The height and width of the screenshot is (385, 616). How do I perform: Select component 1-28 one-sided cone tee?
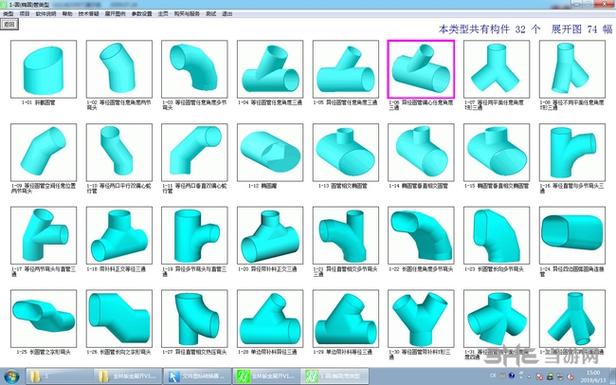pyautogui.click(x=270, y=319)
